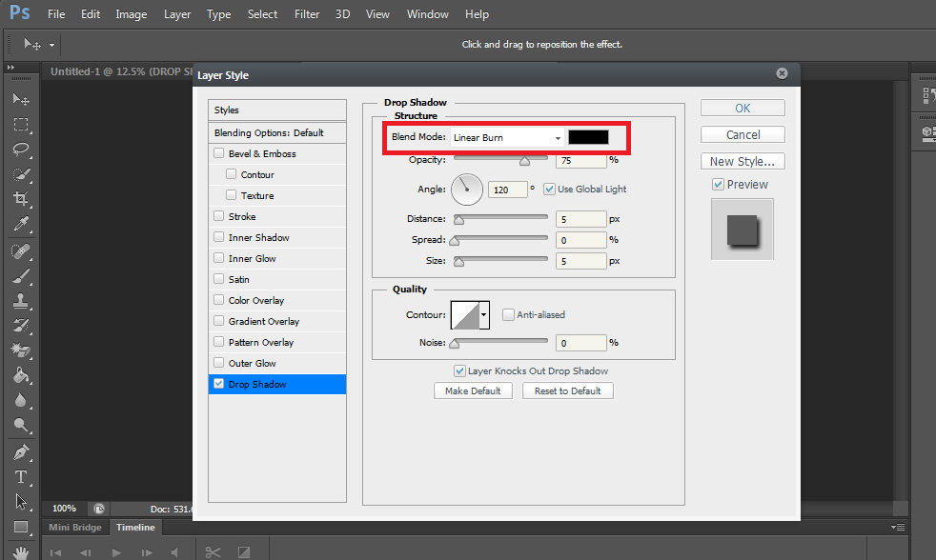
Task: Select the Rectangular Marquee tool
Action: pyautogui.click(x=21, y=124)
